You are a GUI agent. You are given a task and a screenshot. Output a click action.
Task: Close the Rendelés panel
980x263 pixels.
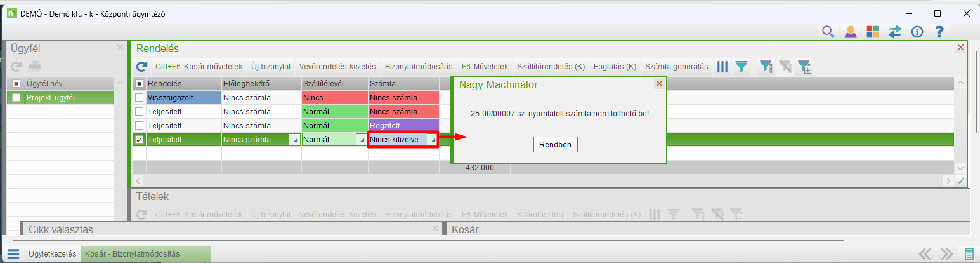click(960, 48)
